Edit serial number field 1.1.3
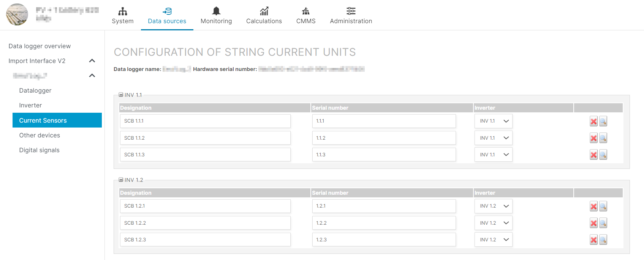The height and width of the screenshot is (260, 644). (384, 154)
